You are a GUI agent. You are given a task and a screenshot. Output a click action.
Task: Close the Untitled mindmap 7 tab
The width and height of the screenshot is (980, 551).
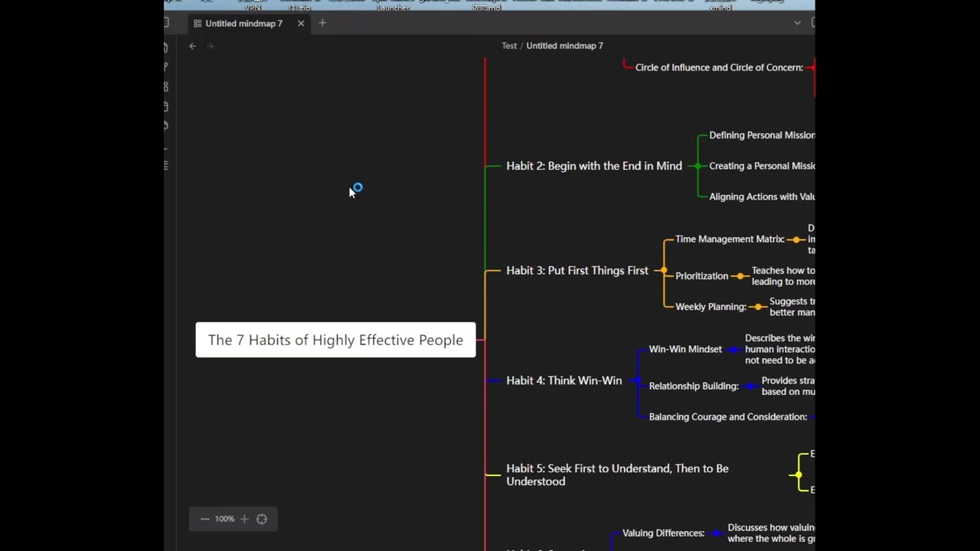[x=301, y=23]
